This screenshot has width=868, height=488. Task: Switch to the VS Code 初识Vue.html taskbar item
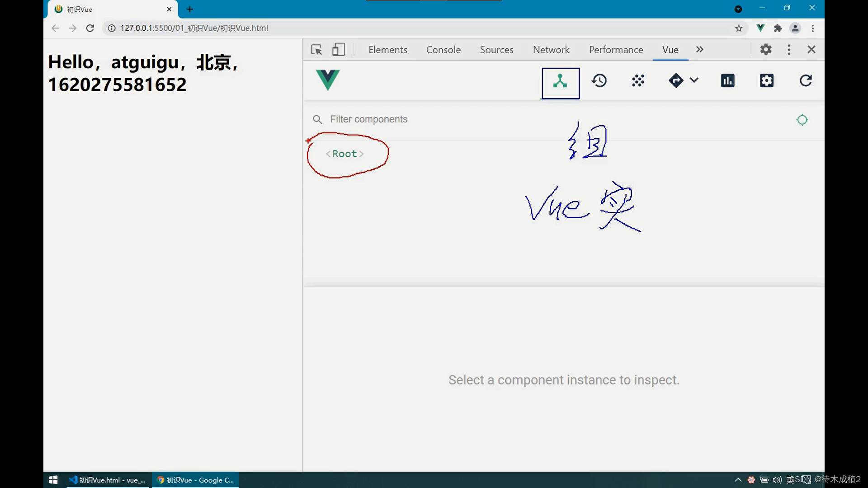click(x=107, y=480)
